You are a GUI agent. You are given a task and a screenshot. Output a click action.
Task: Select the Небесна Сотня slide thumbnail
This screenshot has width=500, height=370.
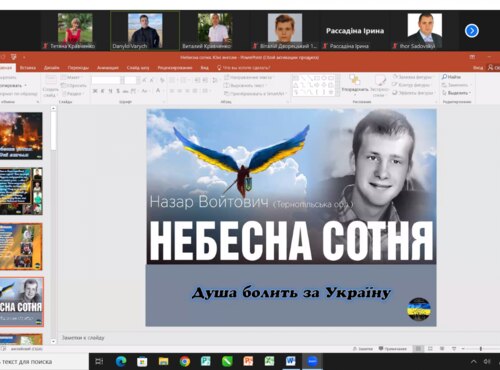point(21,302)
